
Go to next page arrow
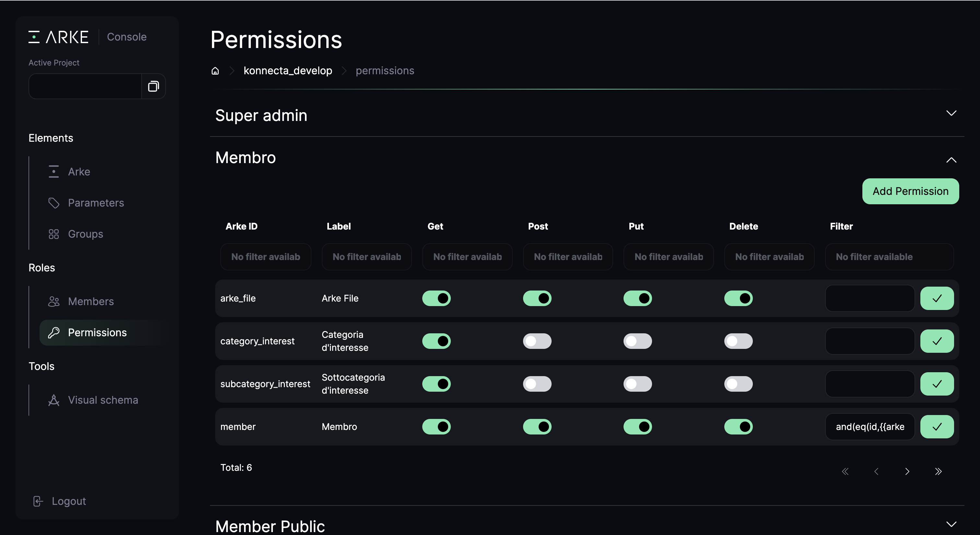click(907, 471)
